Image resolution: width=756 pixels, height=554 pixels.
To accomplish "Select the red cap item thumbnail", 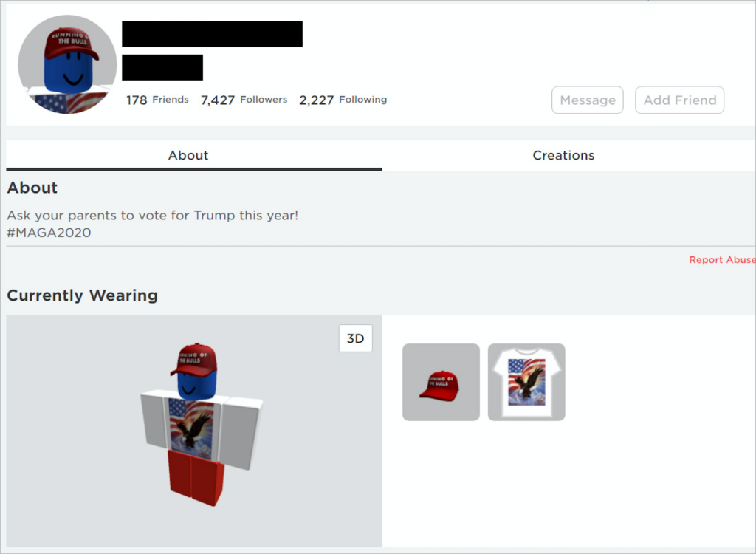I will coord(441,382).
